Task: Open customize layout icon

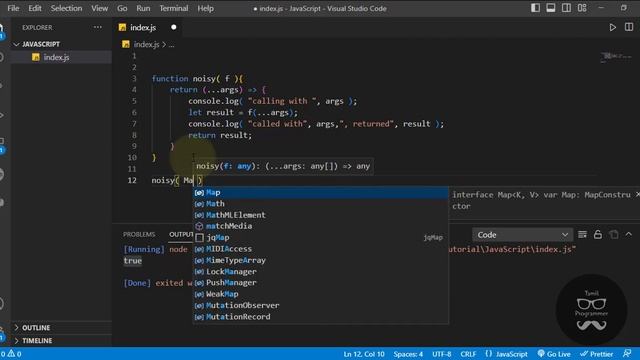Action: (x=582, y=8)
